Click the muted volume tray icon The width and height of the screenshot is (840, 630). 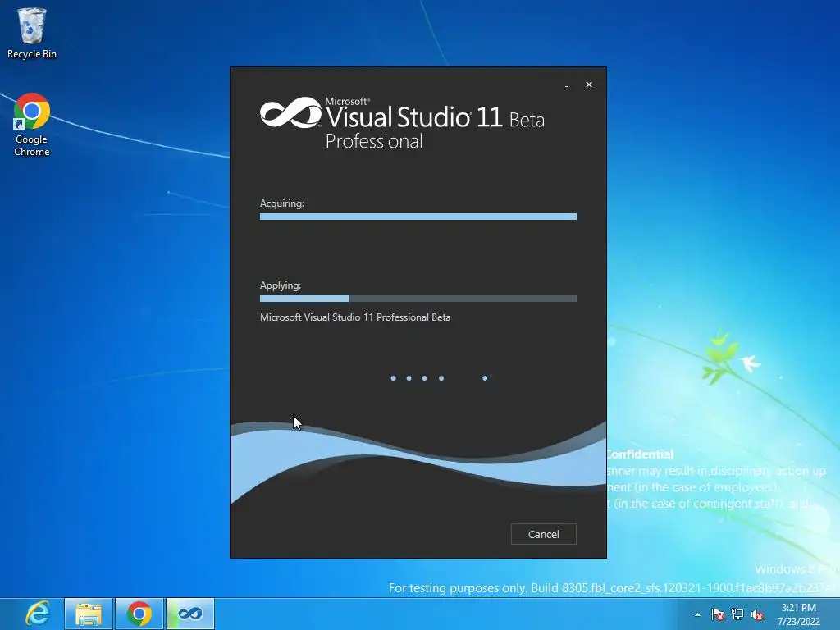coord(757,614)
